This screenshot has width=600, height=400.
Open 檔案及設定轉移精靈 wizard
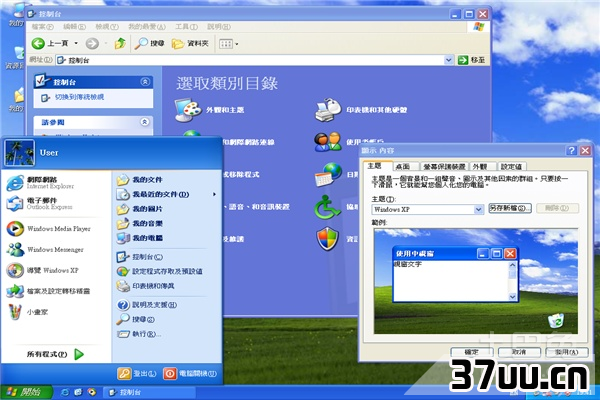(x=48, y=291)
